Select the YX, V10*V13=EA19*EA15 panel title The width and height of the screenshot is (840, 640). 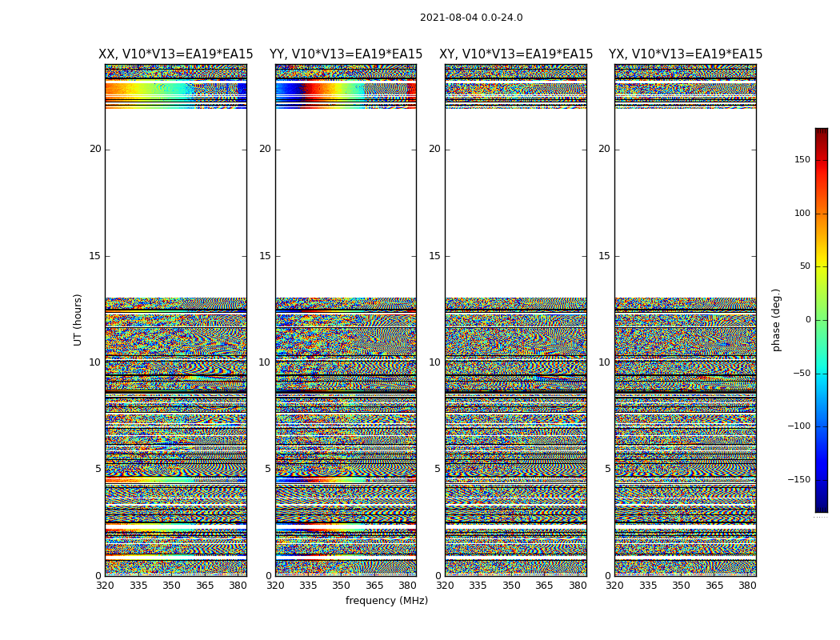685,54
